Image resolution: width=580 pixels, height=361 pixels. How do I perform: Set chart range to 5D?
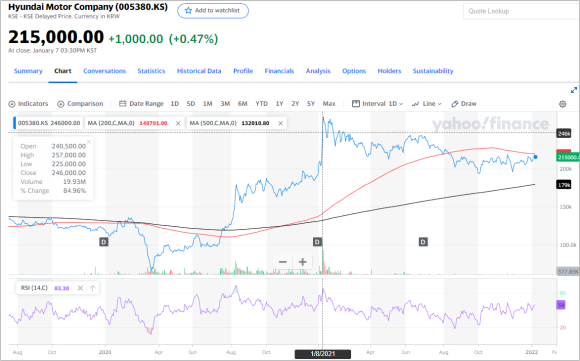[x=191, y=104]
